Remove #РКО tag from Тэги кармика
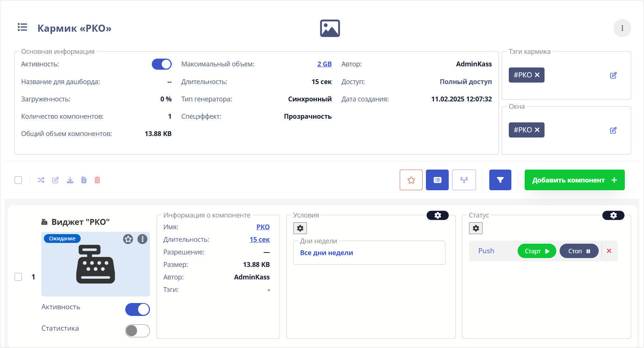The height and width of the screenshot is (348, 644). [537, 75]
